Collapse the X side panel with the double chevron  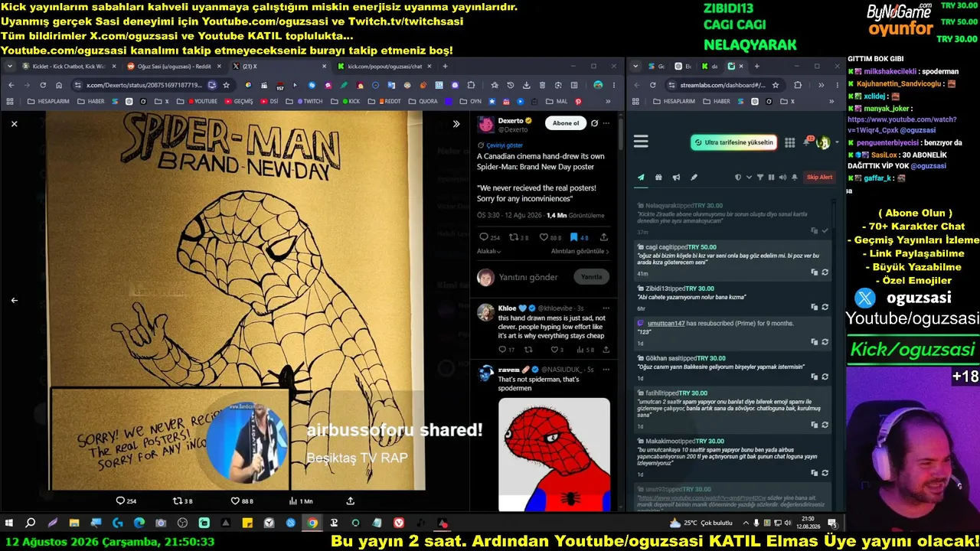click(456, 123)
